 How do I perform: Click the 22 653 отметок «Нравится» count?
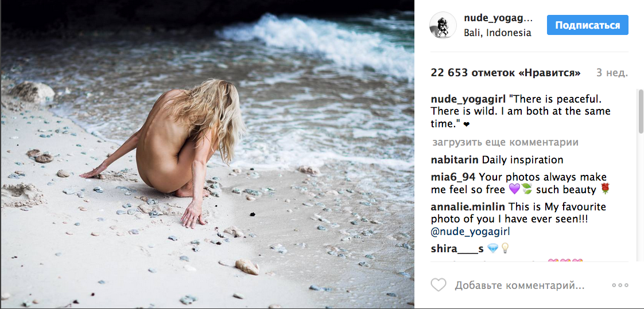coord(506,73)
